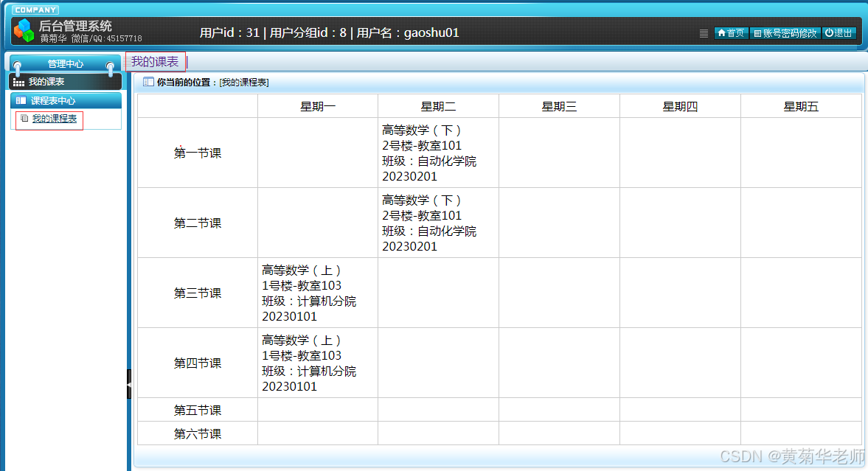The height and width of the screenshot is (471, 868).
Task: Select 管理中心 panel header
Action: pyautogui.click(x=66, y=63)
